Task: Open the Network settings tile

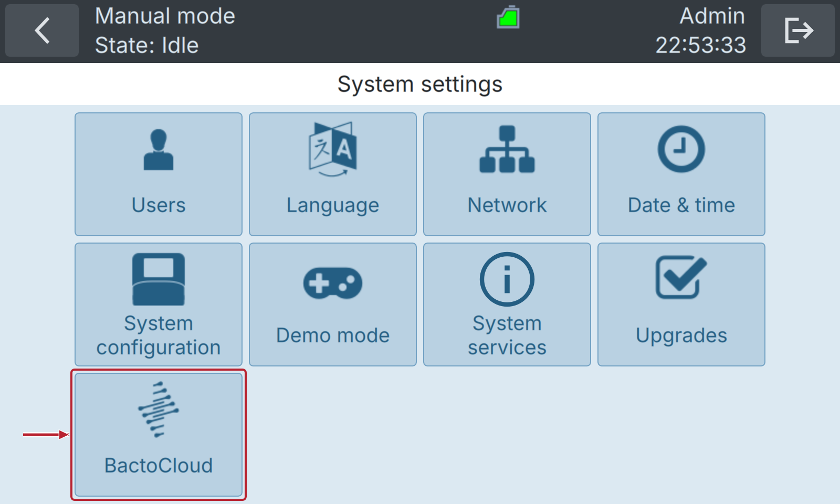Action: (507, 174)
